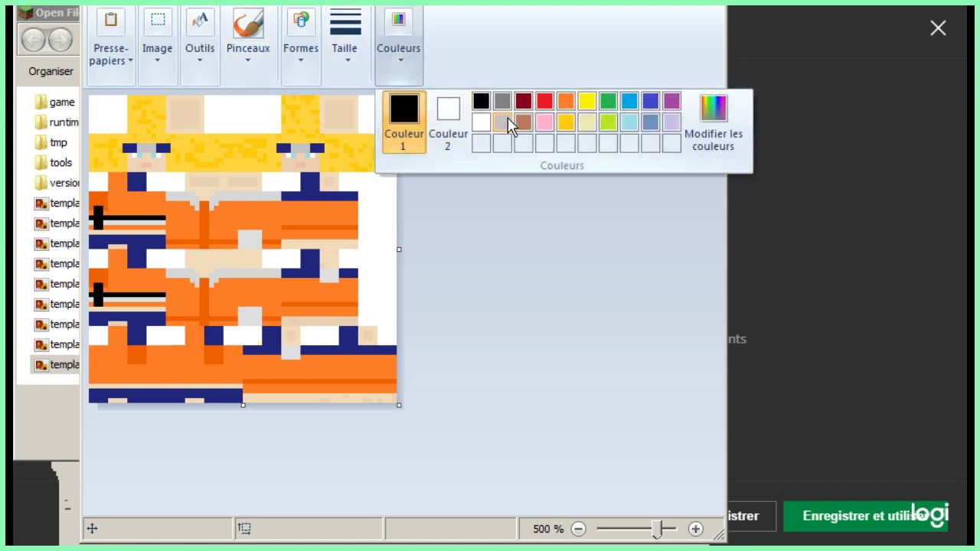Click the Image selection icon
This screenshot has height=551, width=980.
click(157, 21)
